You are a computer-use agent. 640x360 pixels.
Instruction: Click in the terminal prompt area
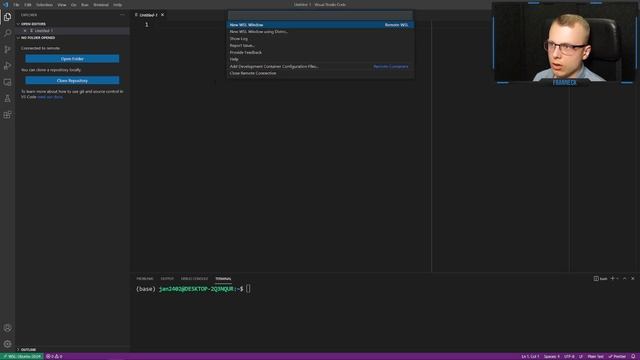[x=248, y=289]
